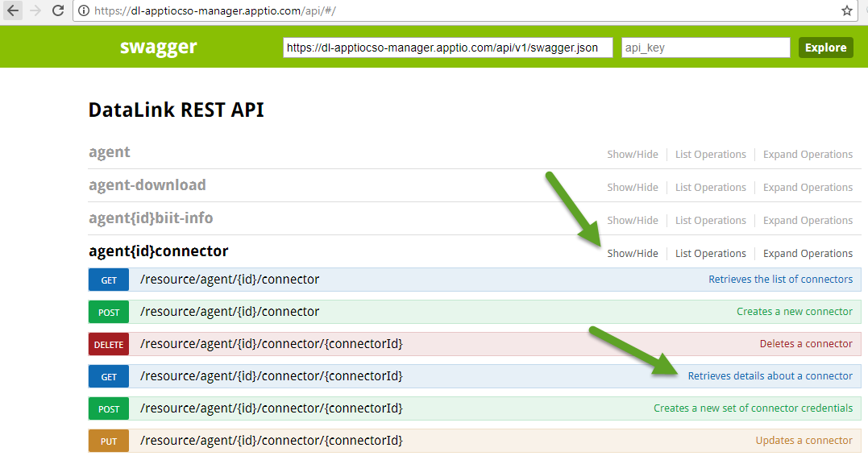Open the POST connector/{connectorId} path
This screenshot has height=456, width=868.
point(272,408)
